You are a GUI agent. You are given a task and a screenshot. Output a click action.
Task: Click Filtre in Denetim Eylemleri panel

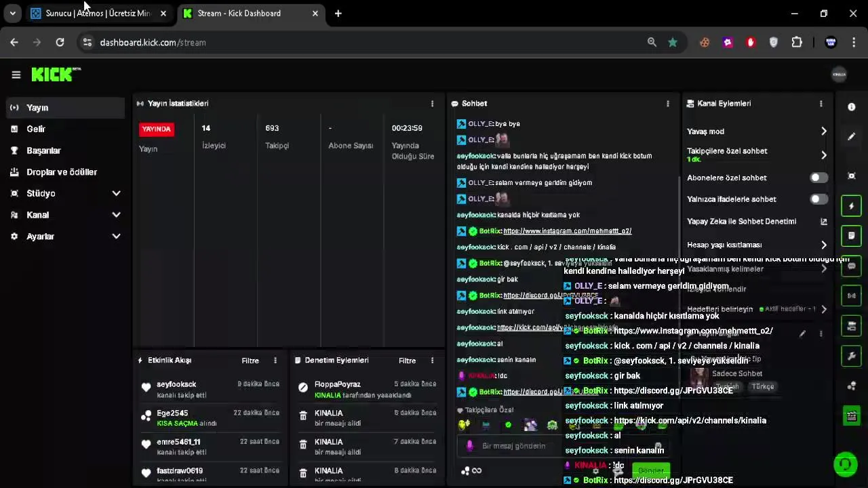tap(407, 361)
